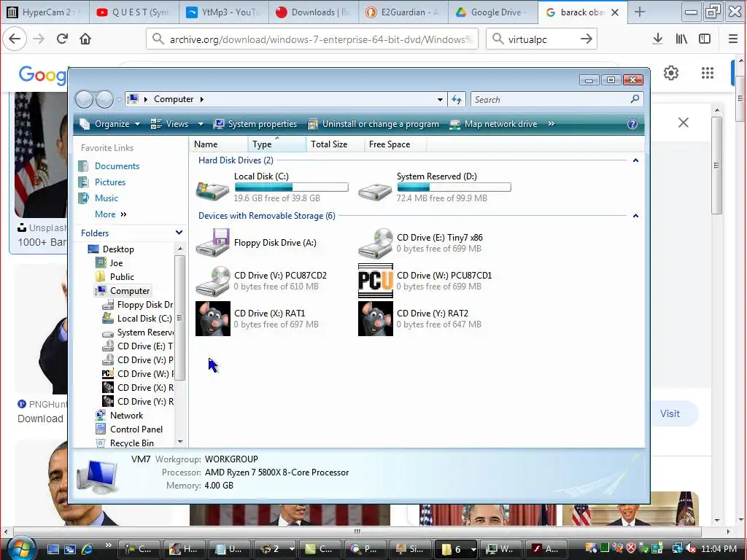Switch to E2Guardian browser tab
The width and height of the screenshot is (747, 560).
403,12
